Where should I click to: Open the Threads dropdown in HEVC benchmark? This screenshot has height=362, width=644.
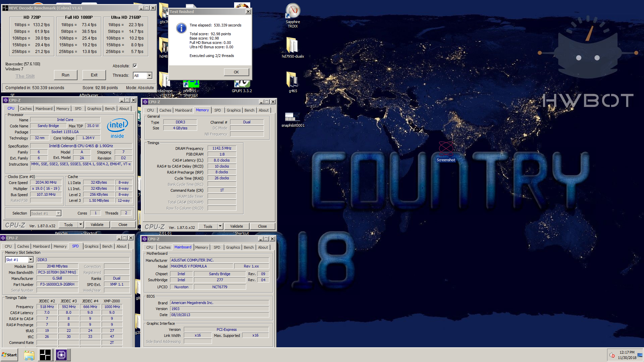pos(150,75)
